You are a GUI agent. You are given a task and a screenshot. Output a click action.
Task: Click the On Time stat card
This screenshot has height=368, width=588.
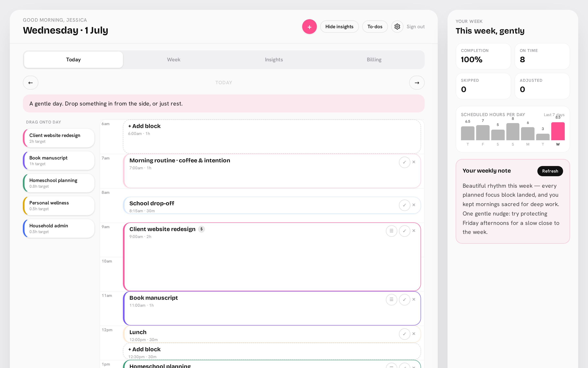coord(542,56)
